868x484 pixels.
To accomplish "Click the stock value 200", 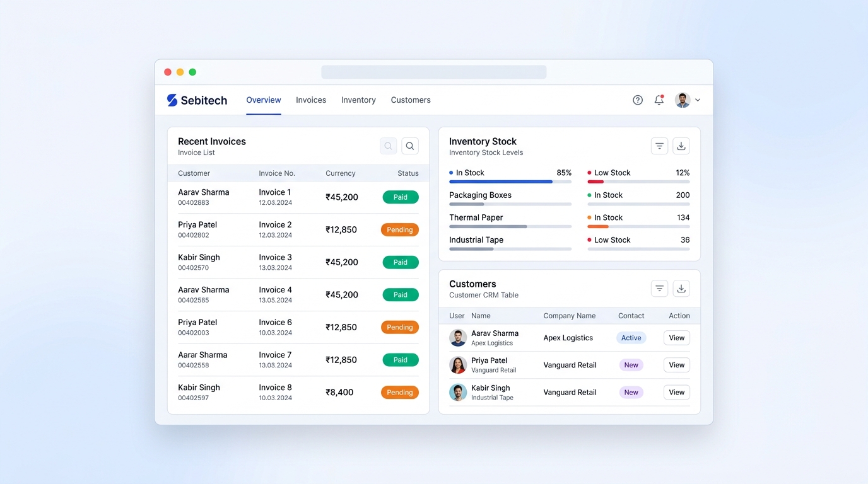I will 683,195.
